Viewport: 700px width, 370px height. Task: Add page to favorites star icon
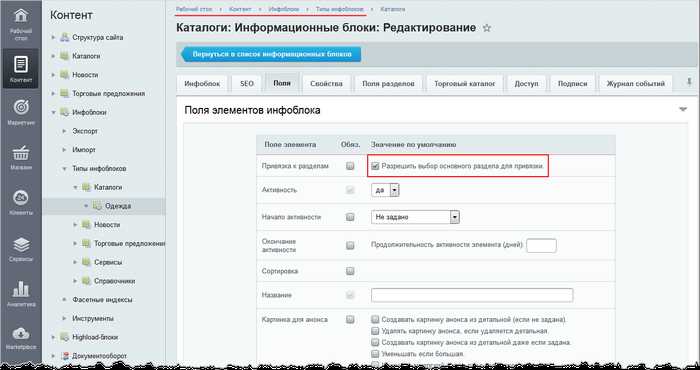(487, 28)
